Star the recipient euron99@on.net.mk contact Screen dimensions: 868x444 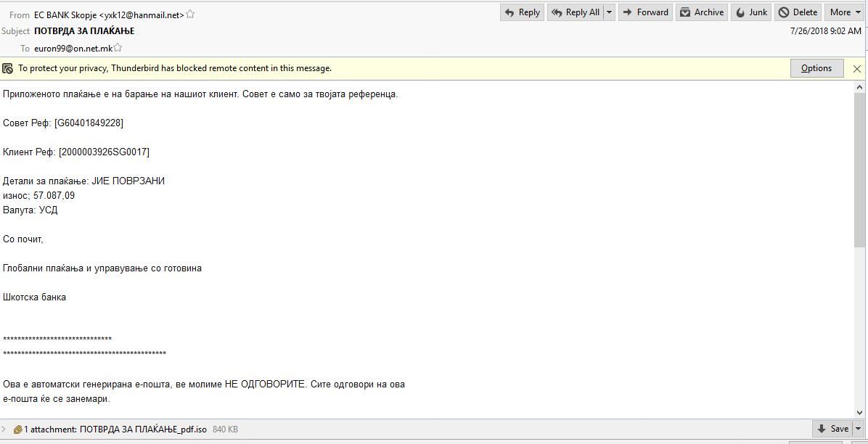point(118,48)
